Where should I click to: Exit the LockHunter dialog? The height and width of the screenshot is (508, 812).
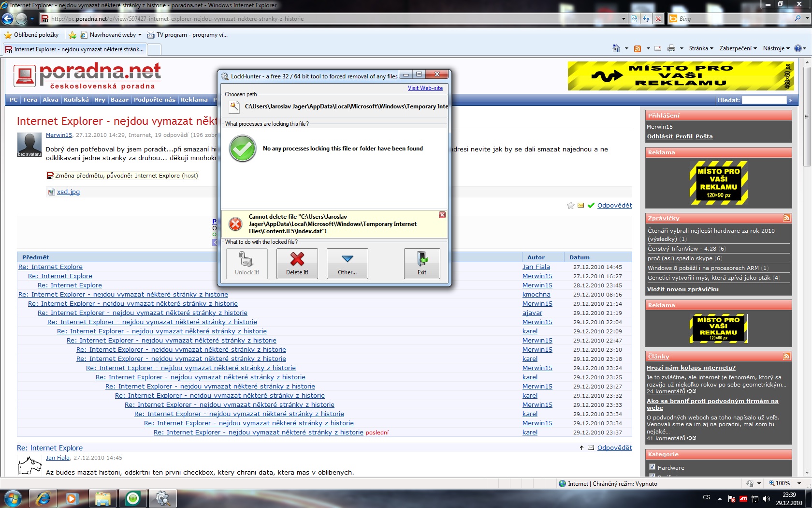(x=422, y=263)
